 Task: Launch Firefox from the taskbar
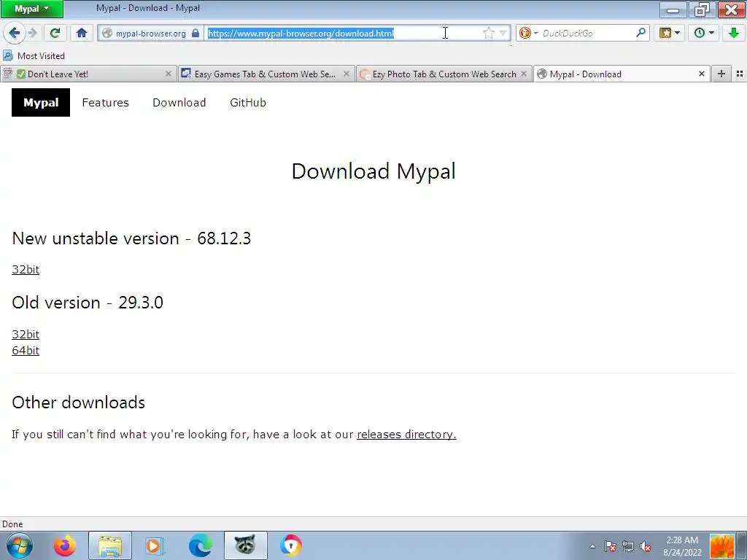coord(65,545)
